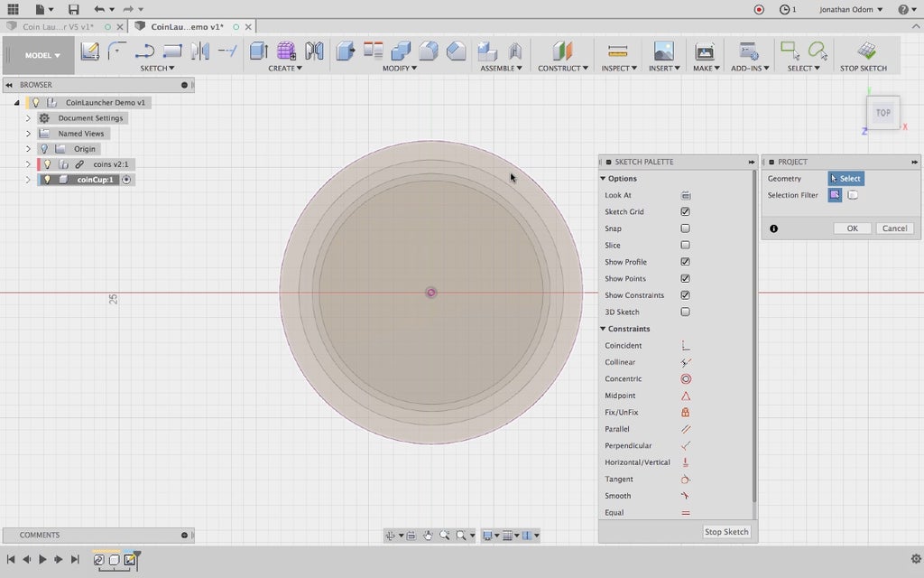Collapse the Constraints section
The image size is (924, 578).
point(603,329)
